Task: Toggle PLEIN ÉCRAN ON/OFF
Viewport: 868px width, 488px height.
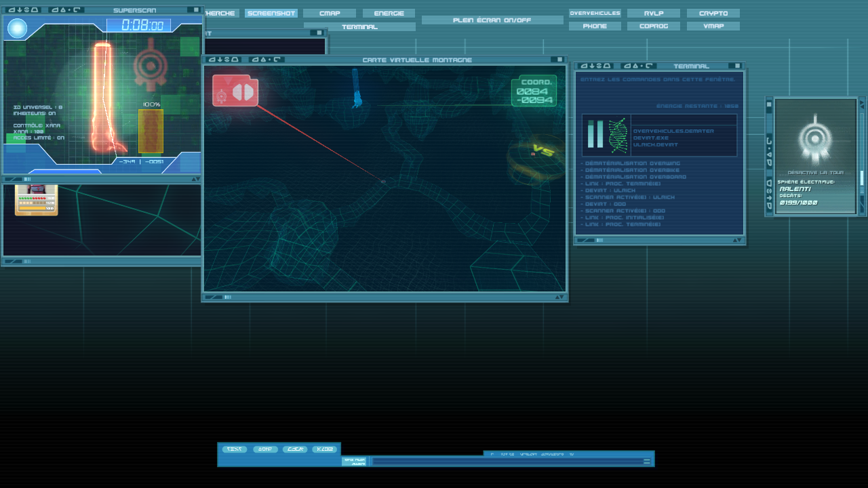Action: tap(492, 20)
